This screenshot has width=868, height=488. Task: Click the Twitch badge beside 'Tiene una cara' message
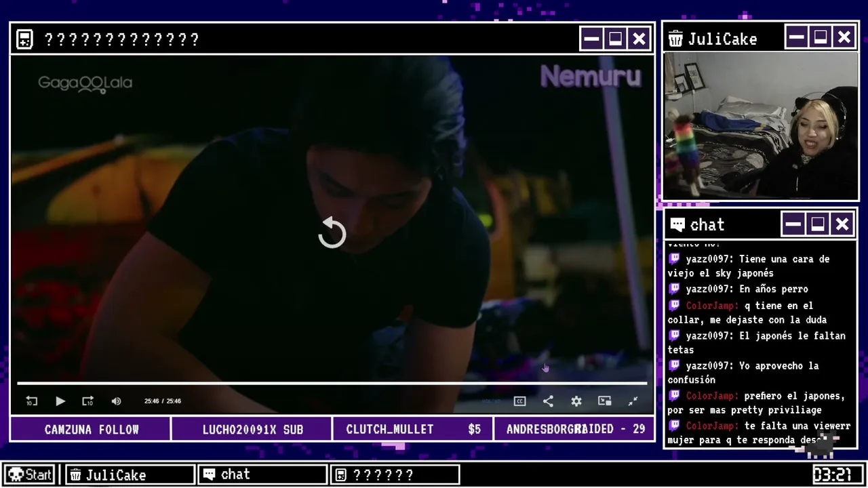click(674, 258)
